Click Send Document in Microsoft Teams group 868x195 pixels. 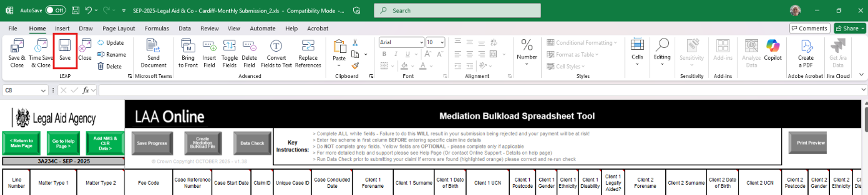[x=153, y=52]
